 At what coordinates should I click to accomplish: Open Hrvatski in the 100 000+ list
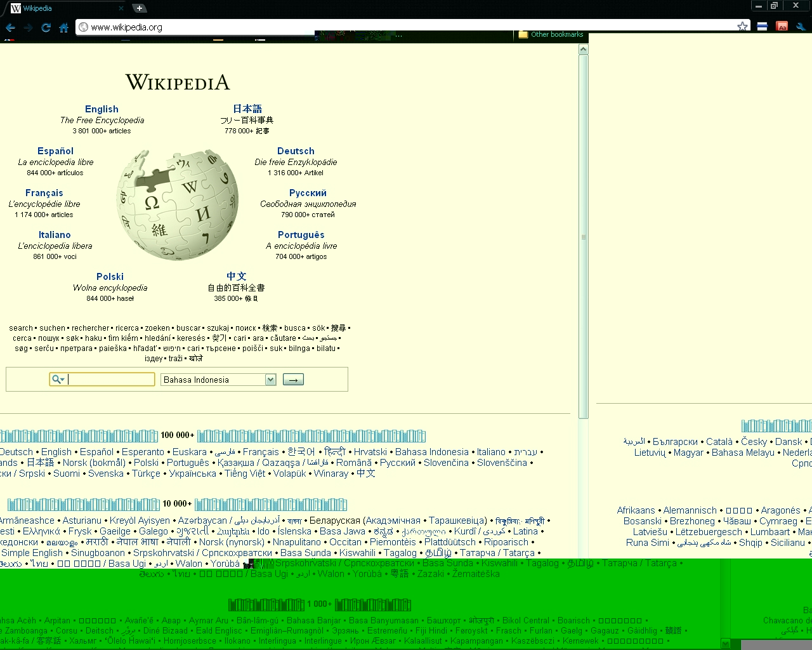click(370, 452)
